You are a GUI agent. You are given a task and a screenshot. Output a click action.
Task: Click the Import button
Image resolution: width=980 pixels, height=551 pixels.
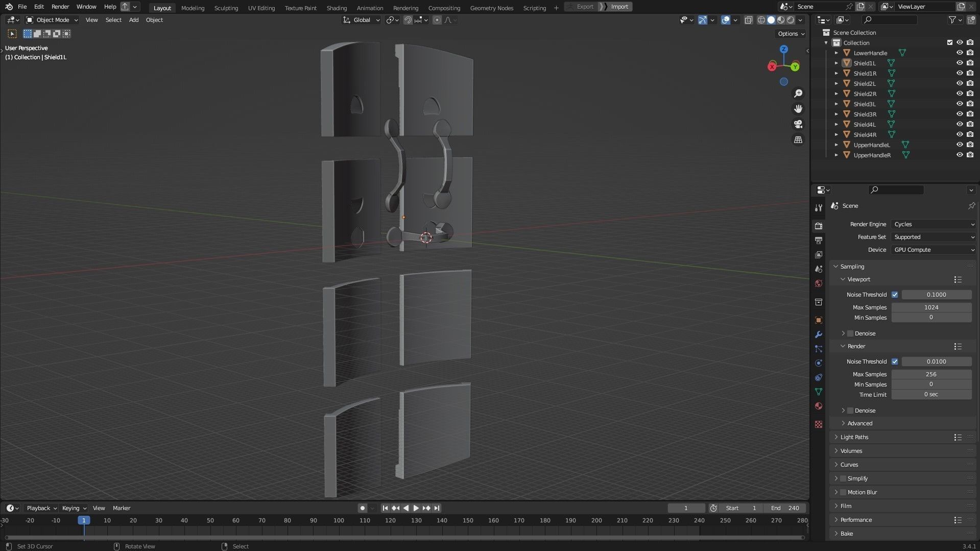click(619, 7)
